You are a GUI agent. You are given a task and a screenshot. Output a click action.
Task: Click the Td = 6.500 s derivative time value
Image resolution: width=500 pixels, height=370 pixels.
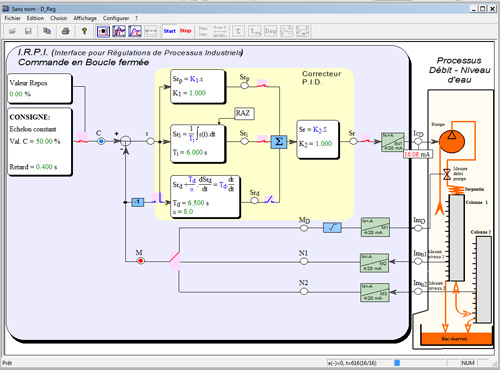[x=191, y=203]
